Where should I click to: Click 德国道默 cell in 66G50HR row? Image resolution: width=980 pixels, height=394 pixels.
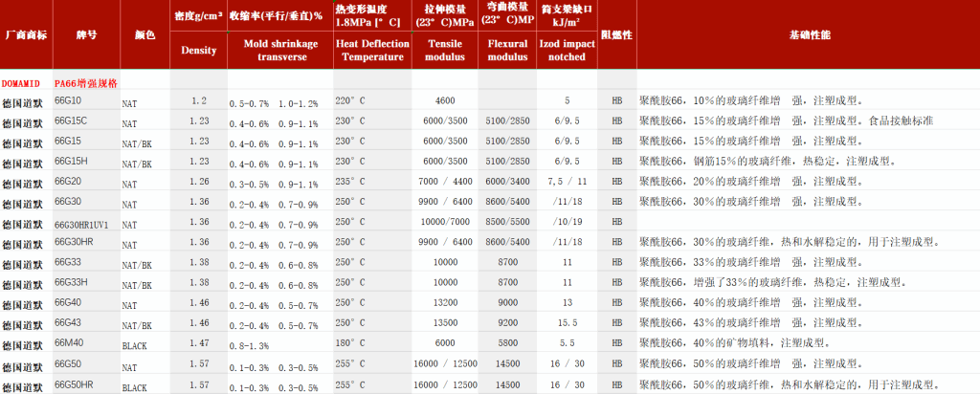22,386
